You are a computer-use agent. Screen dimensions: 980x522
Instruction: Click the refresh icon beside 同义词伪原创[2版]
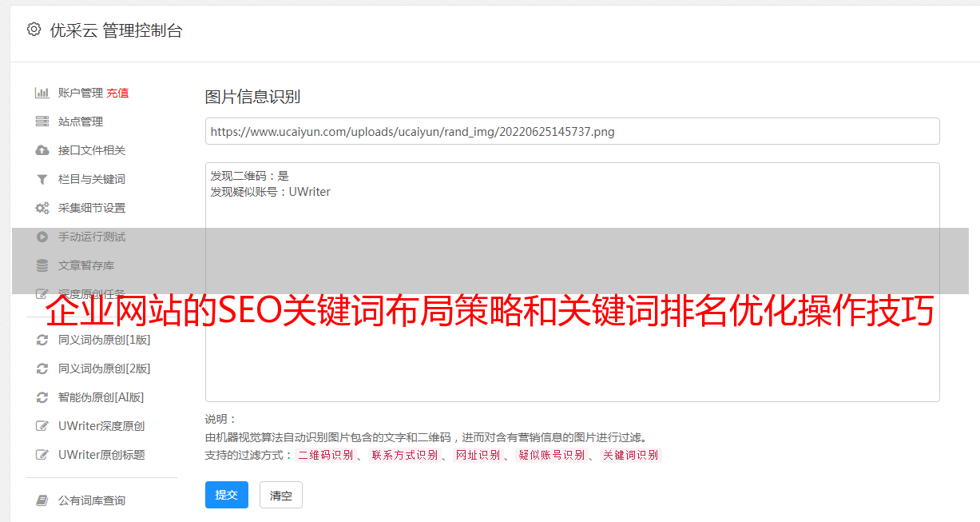click(x=42, y=369)
